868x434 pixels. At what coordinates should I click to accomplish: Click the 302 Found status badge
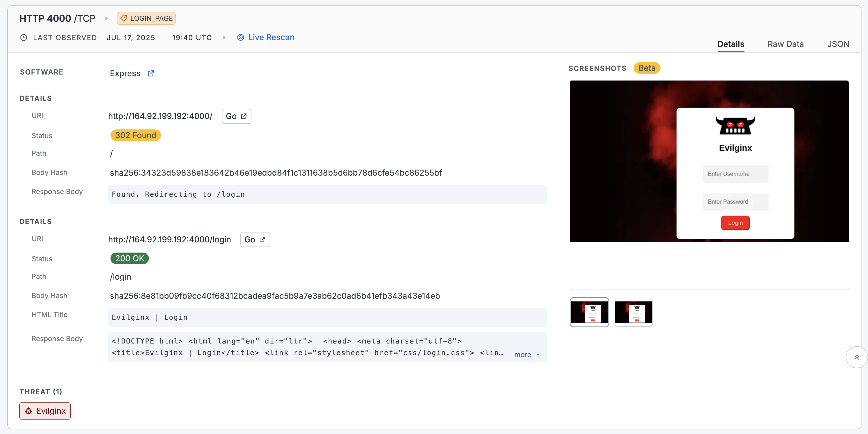[135, 135]
